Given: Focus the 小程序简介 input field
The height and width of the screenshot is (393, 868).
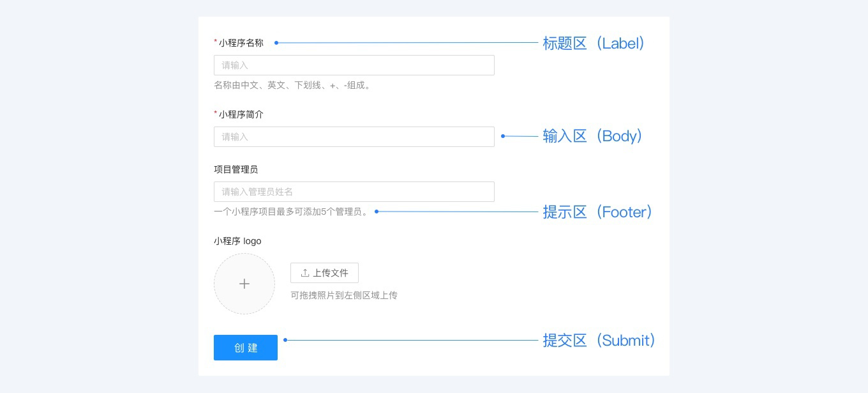Looking at the screenshot, I should click(354, 137).
